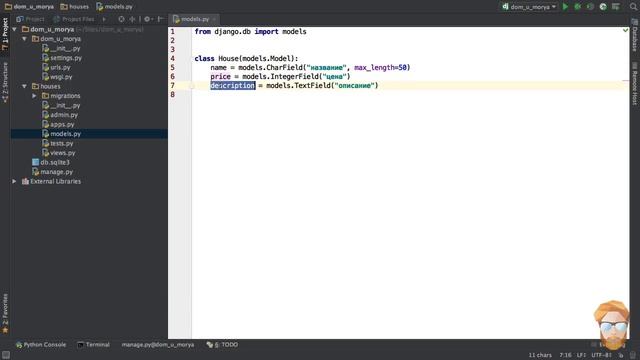Select db.sqlite3 in project tree
The width and height of the screenshot is (640, 360).
click(55, 162)
